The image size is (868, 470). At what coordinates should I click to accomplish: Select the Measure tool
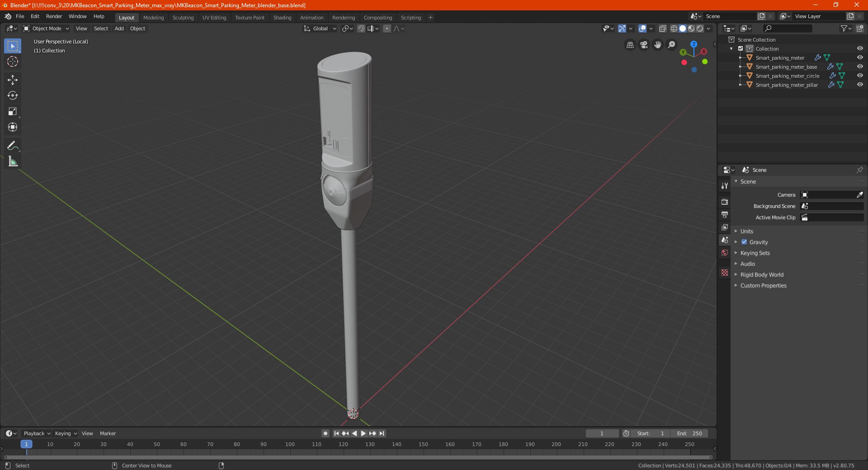tap(13, 161)
